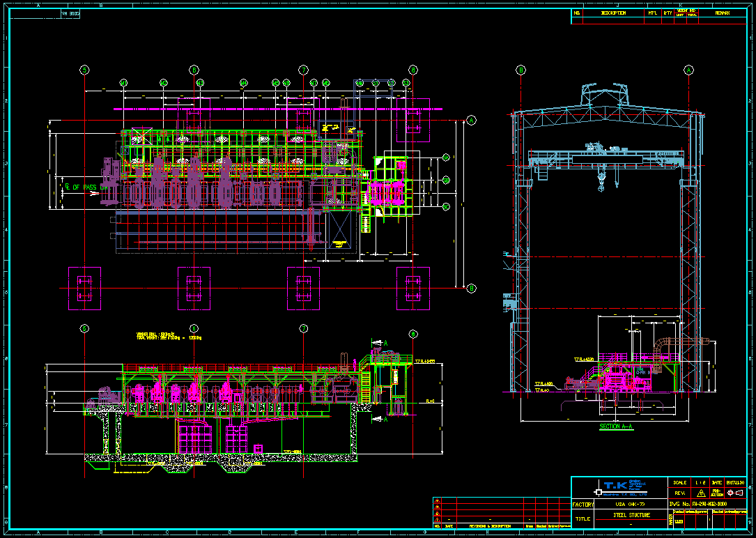The height and width of the screenshot is (538, 756).
Task: Select grid bubble A in the plan view
Action: [x=472, y=120]
